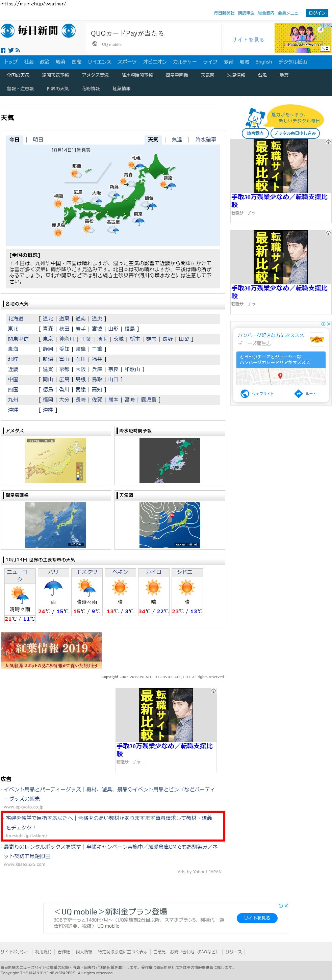Click the website globe icon in Denny's ad
This screenshot has height=980, width=332.
[x=245, y=394]
